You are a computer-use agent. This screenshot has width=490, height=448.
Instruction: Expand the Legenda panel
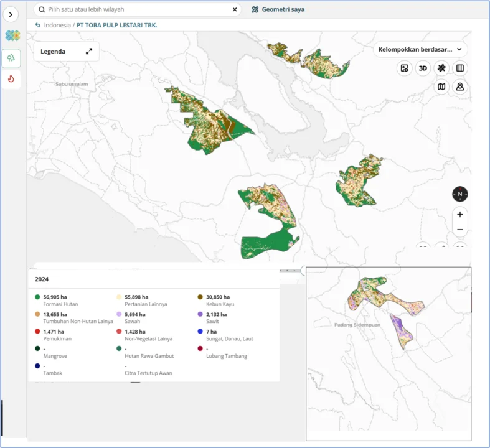(x=89, y=51)
